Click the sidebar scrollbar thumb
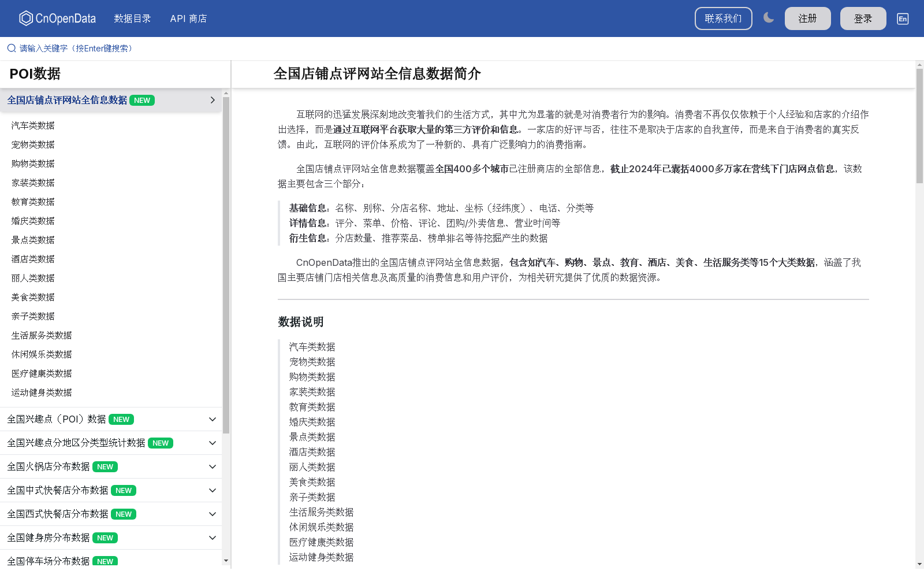924x578 pixels. click(x=226, y=265)
